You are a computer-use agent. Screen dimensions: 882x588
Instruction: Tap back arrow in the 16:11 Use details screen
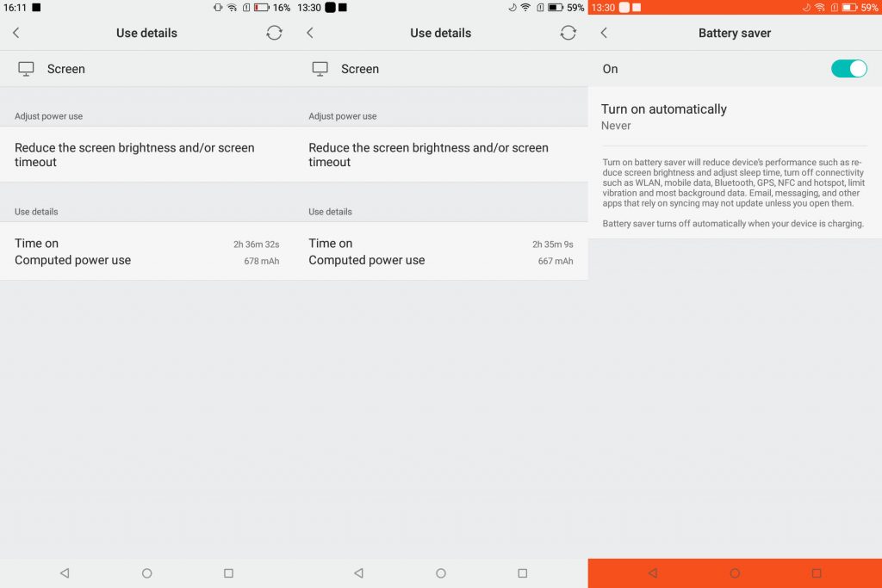pyautogui.click(x=16, y=33)
